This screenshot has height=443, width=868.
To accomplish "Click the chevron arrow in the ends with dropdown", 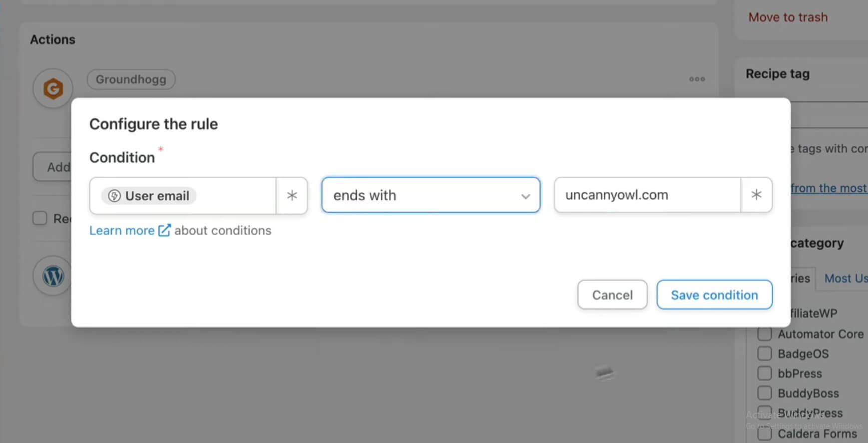I will click(525, 196).
